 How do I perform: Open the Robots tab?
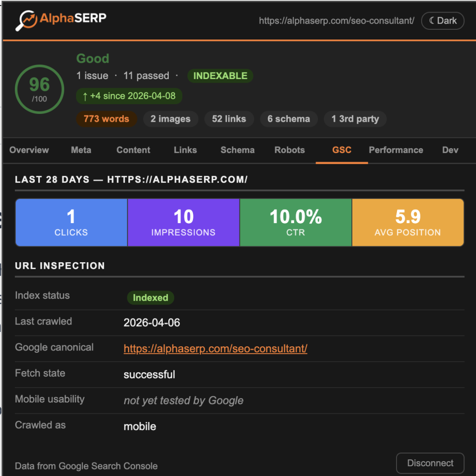point(290,150)
